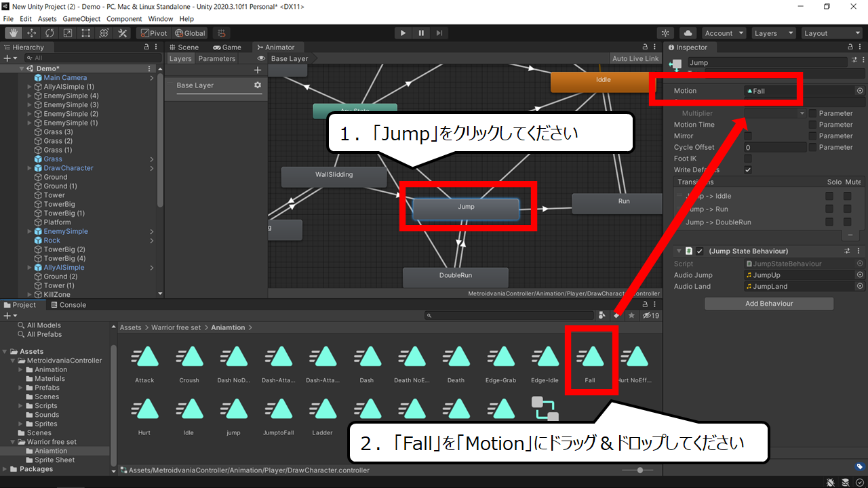
Task: Open Base Layer settings gear
Action: (x=258, y=85)
